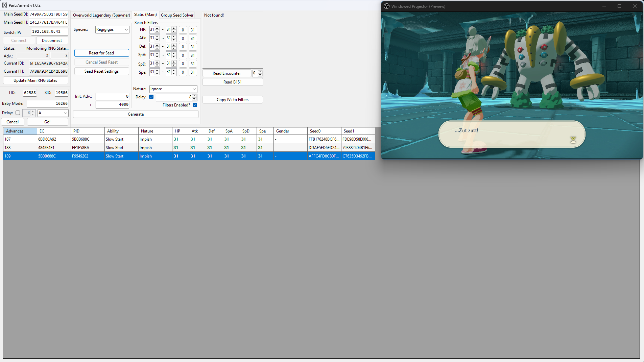The image size is (644, 362).
Task: Switch to Static (Main) tab
Action: [145, 15]
